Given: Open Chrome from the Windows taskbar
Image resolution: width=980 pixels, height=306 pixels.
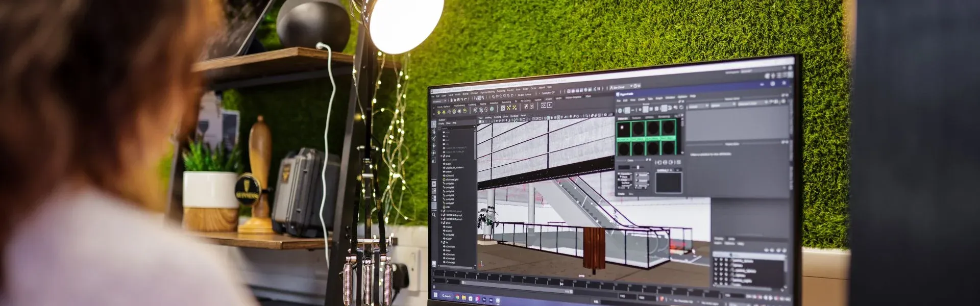Looking at the screenshot, I should [457, 297].
